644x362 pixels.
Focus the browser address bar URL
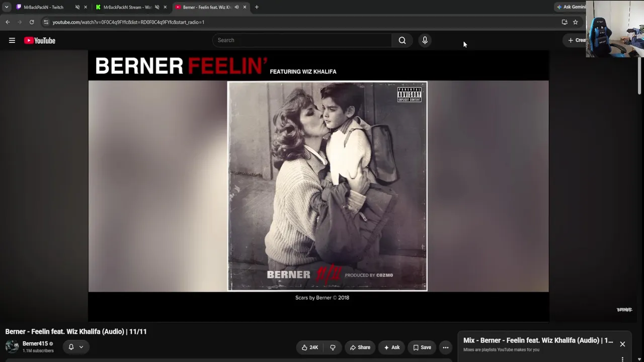click(x=128, y=22)
